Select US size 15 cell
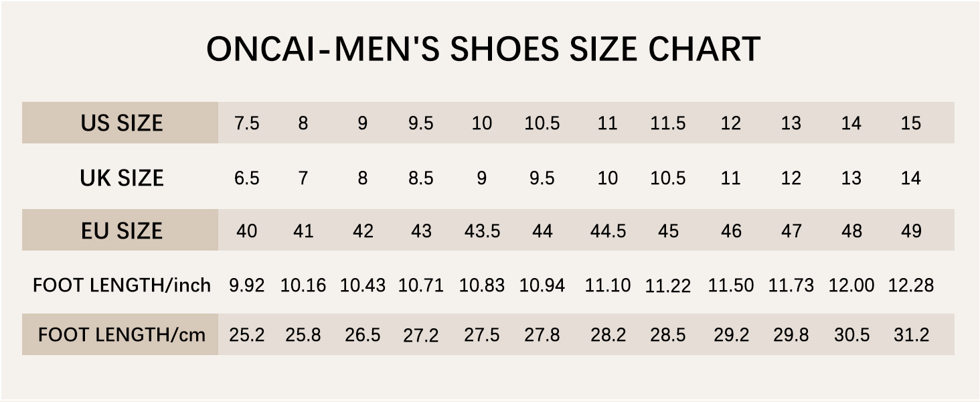980x402 pixels. tap(910, 123)
